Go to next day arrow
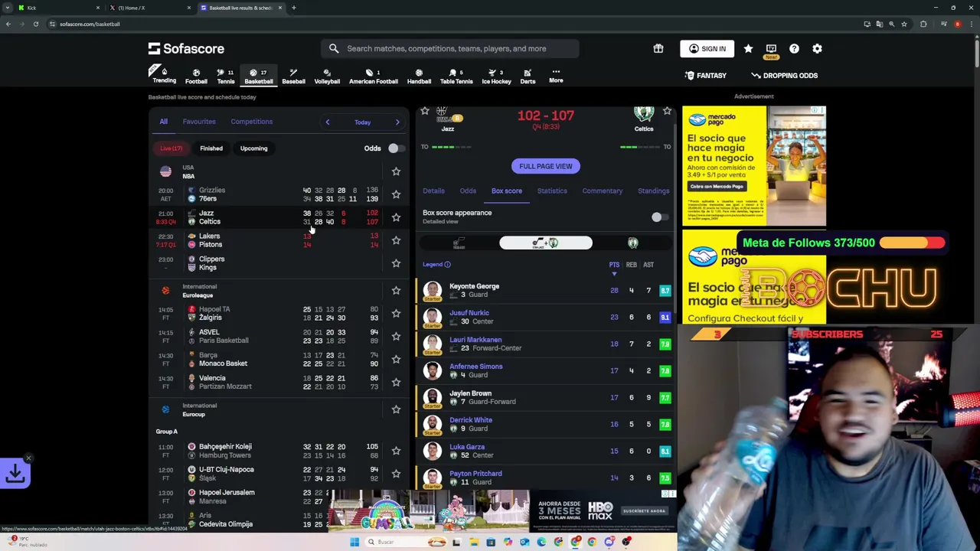This screenshot has height=551, width=980. [x=397, y=122]
